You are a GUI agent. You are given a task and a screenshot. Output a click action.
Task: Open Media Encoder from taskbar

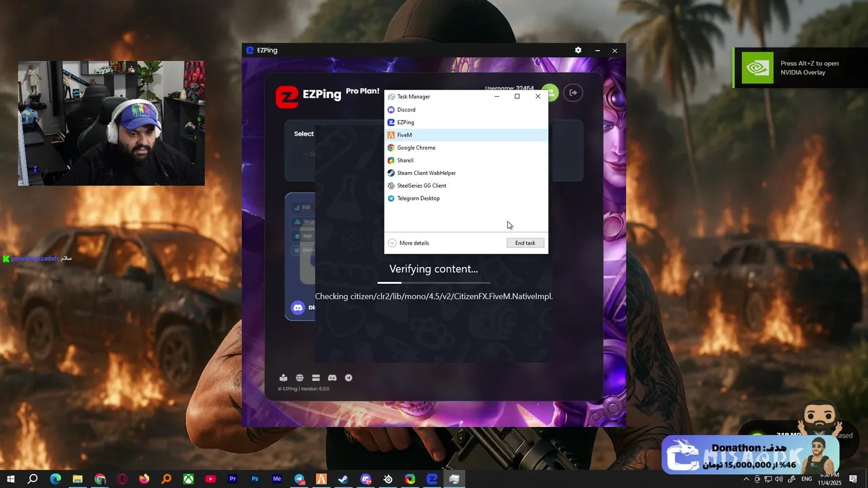(x=277, y=479)
